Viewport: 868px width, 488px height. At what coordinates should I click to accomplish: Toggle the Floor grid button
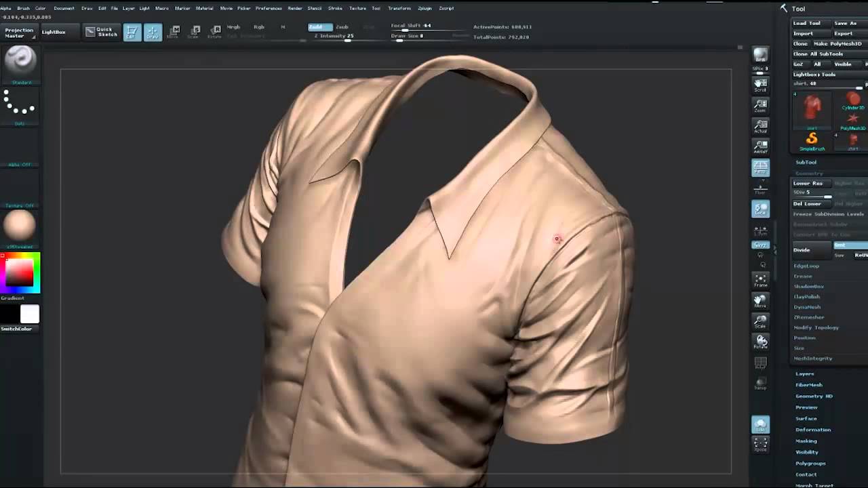[x=760, y=188]
